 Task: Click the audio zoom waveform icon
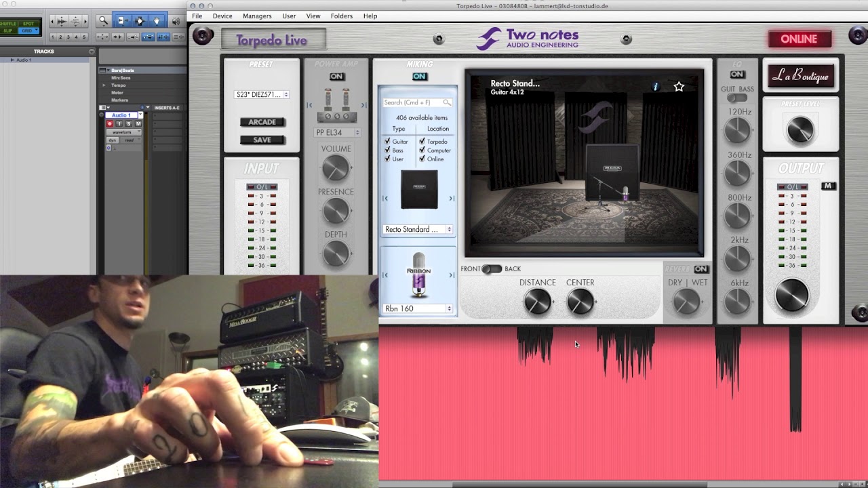click(x=61, y=21)
